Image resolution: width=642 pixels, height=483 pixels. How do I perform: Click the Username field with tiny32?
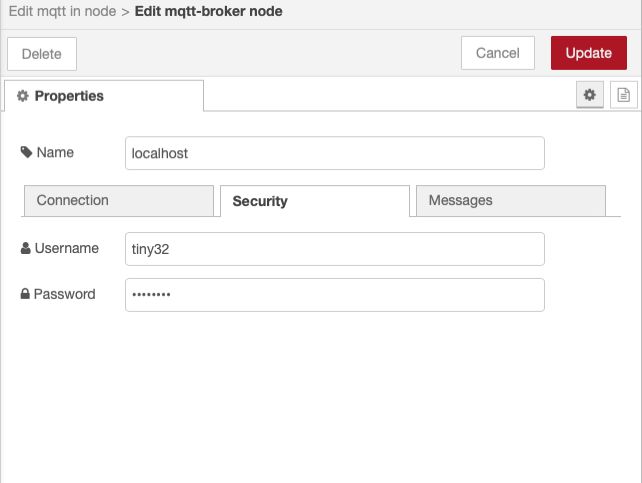335,249
